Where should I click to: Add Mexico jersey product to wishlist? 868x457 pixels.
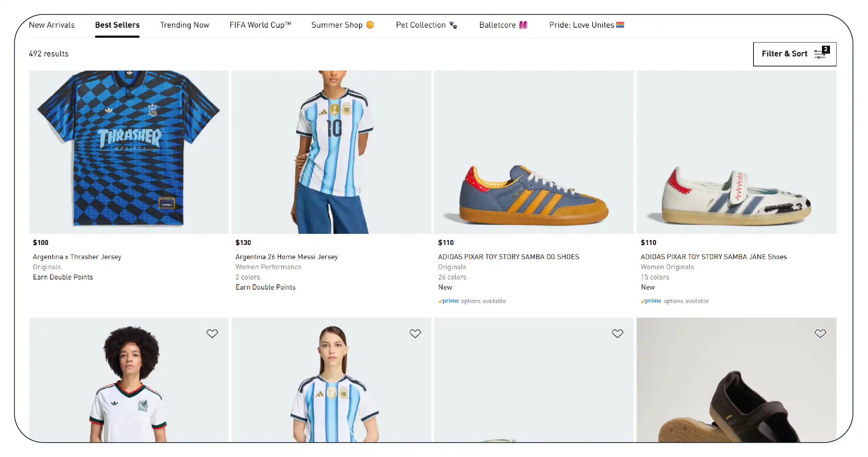click(212, 333)
